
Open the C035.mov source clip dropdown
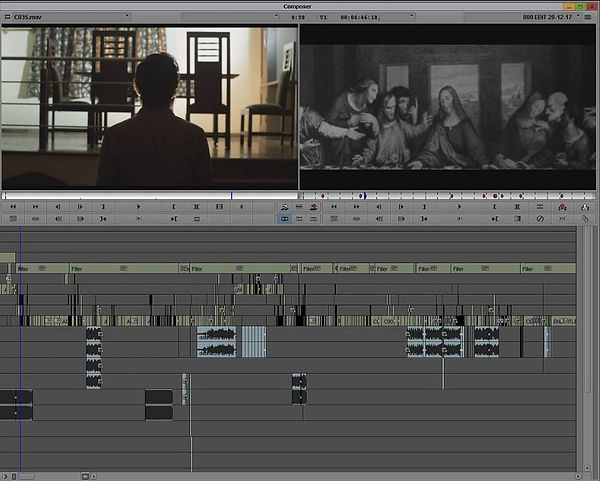click(x=71, y=17)
